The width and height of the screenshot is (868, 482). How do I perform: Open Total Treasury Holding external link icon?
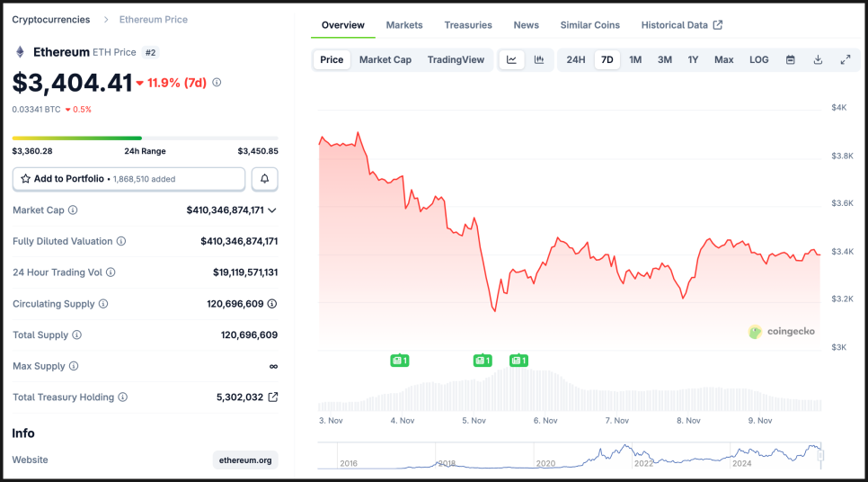273,397
